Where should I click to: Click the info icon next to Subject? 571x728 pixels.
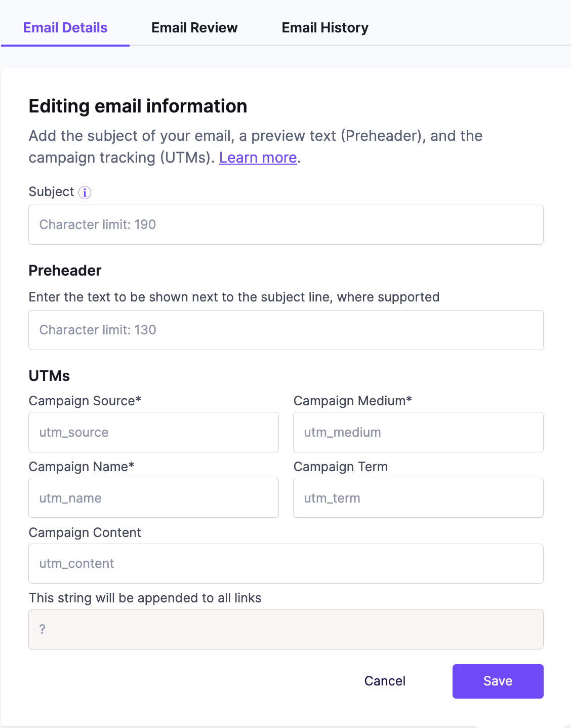pyautogui.click(x=85, y=193)
